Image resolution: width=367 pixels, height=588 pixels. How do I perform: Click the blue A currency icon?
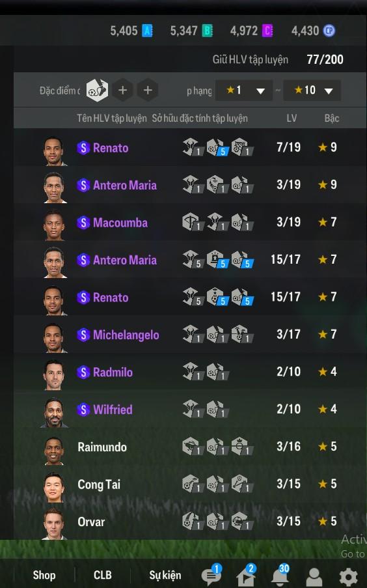[x=147, y=31]
